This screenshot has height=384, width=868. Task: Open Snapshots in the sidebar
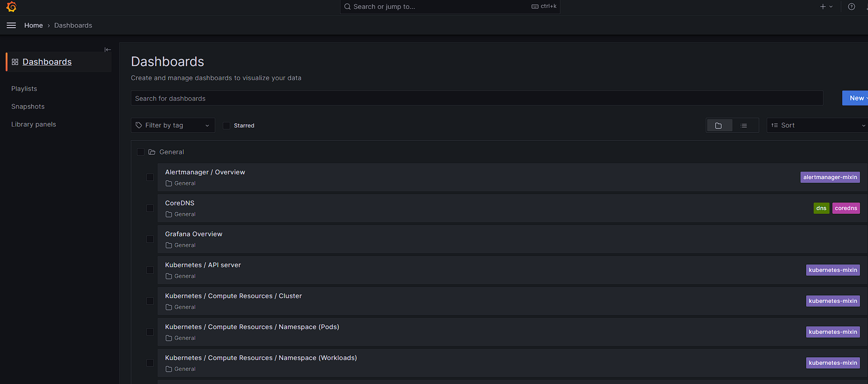(28, 106)
